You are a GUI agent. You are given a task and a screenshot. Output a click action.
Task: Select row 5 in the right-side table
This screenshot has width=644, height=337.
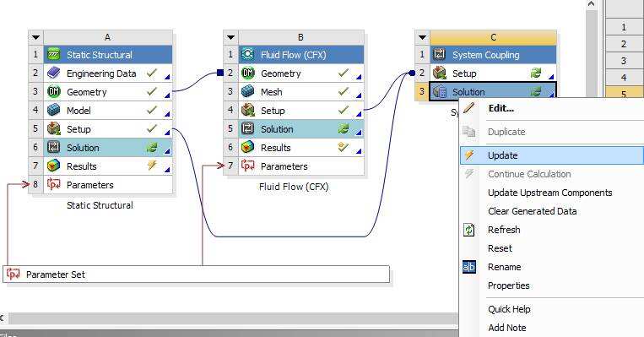pos(624,94)
